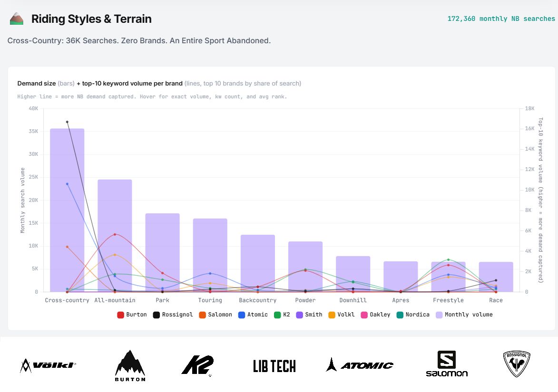This screenshot has height=392, width=558.
Task: Click the pink Oakley legend swatch
Action: point(364,315)
